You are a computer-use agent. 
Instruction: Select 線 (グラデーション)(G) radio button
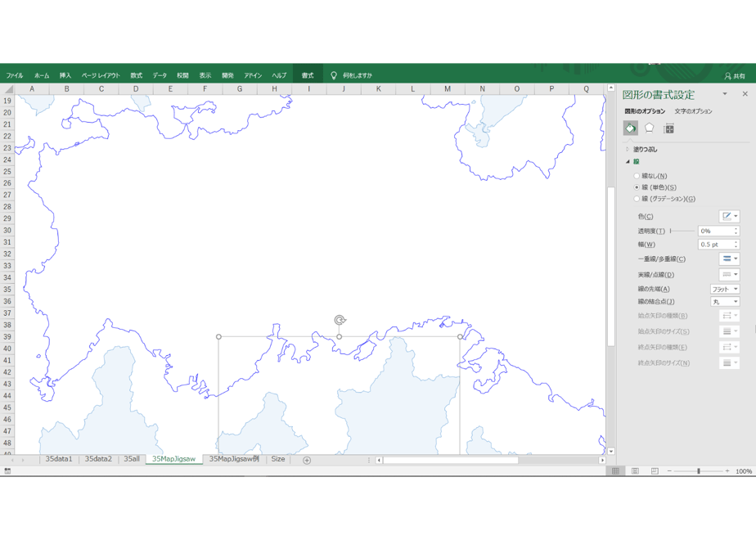point(637,199)
